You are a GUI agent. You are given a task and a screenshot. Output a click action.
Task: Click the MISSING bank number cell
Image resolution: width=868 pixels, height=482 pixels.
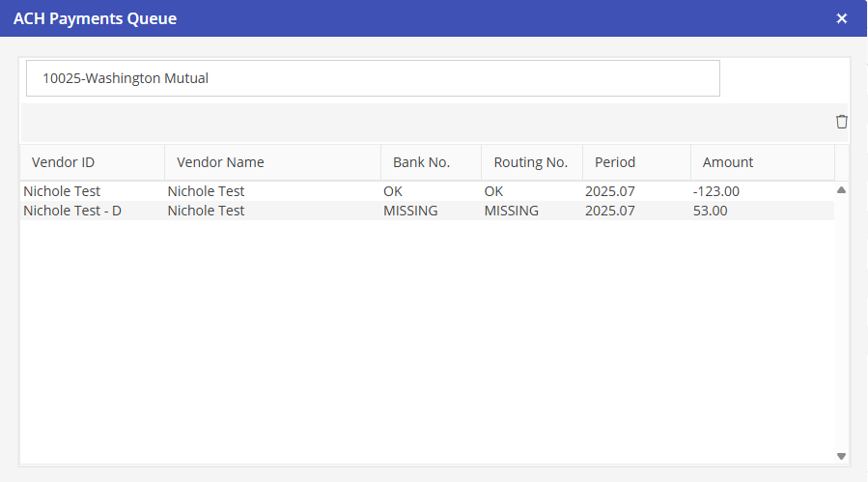(x=410, y=211)
